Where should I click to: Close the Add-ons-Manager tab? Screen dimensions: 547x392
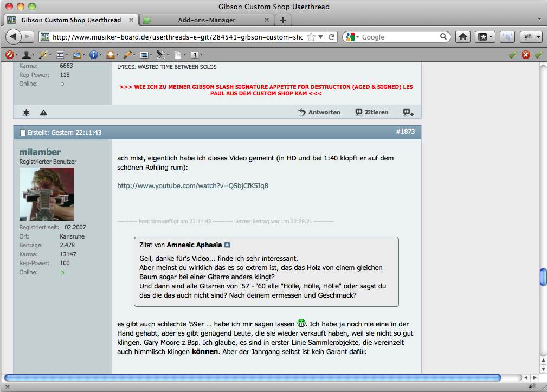pyautogui.click(x=267, y=20)
